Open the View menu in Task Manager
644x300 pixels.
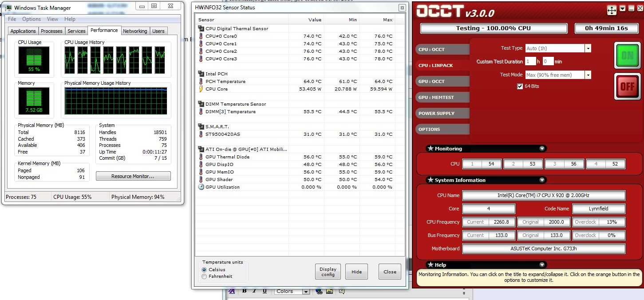coord(53,19)
